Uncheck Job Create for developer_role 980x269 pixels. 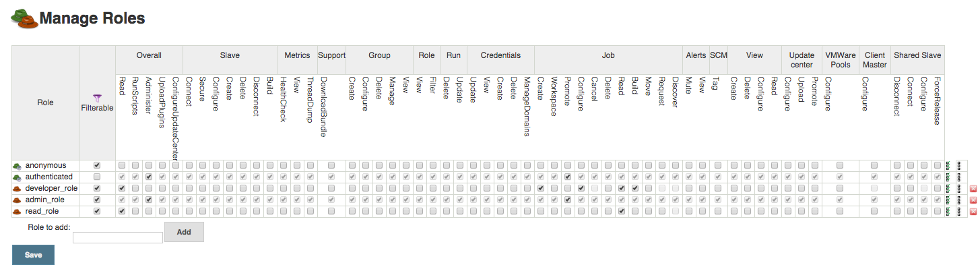tap(541, 189)
